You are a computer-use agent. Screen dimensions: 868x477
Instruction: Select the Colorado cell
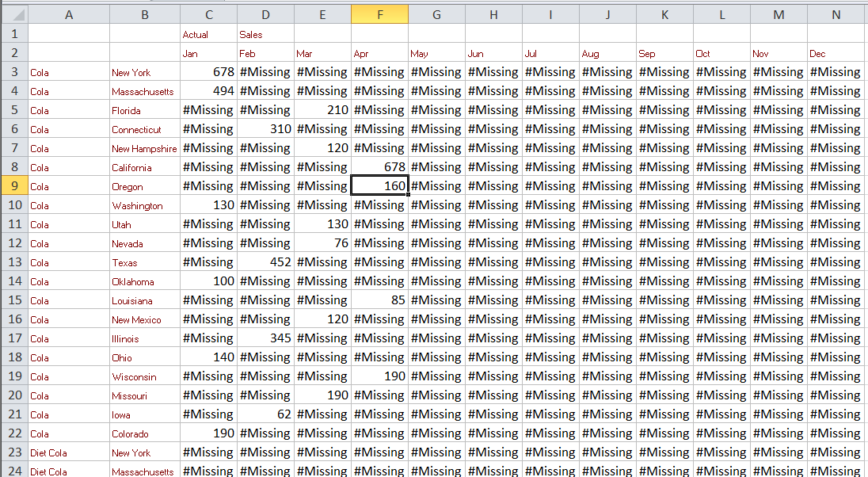tap(145, 433)
